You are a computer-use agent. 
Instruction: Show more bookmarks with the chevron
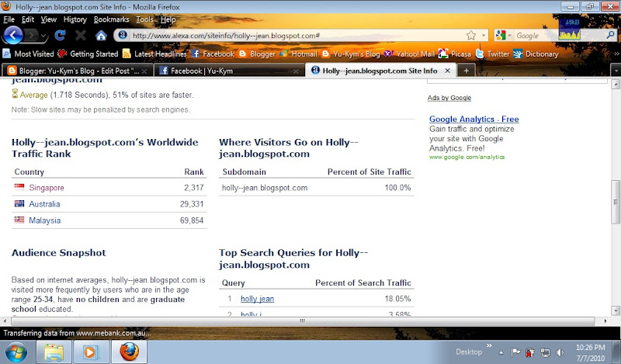coord(616,54)
